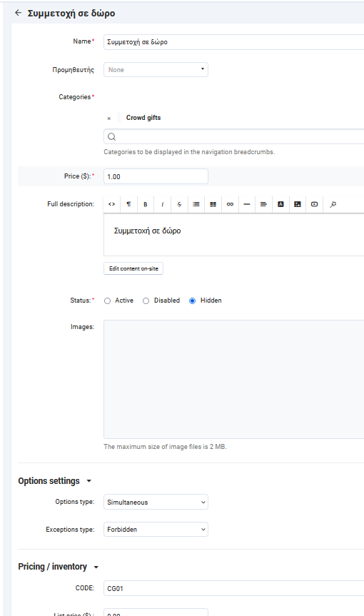
Task: Set status to Disabled
Action: pos(146,301)
